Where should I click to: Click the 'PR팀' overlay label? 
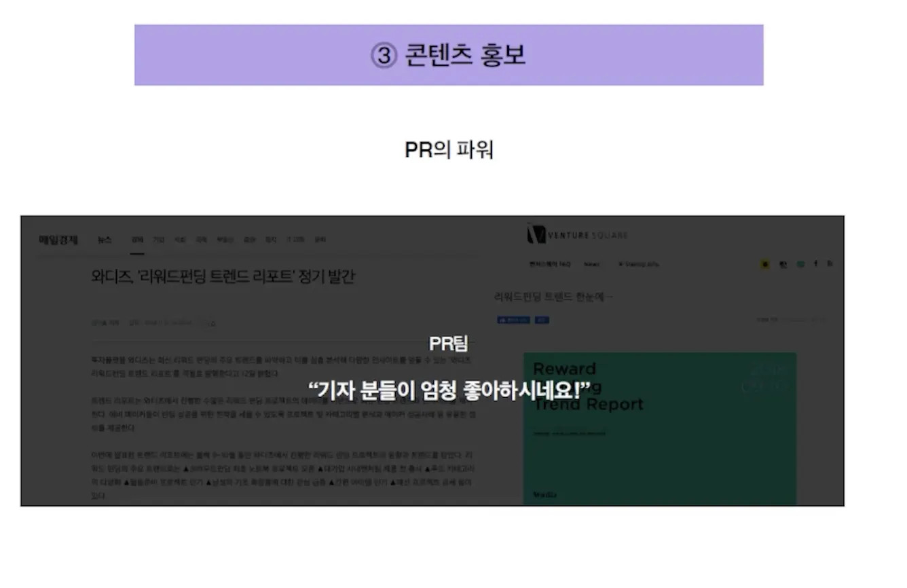click(449, 344)
